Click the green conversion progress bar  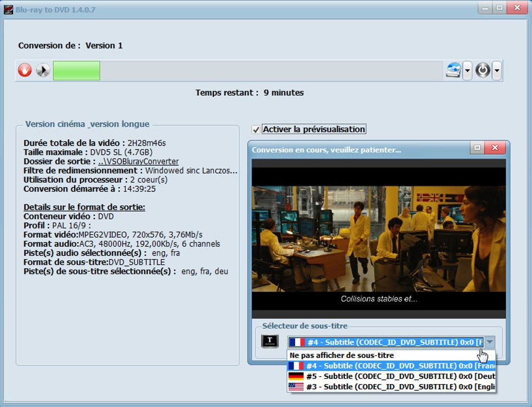[x=77, y=70]
